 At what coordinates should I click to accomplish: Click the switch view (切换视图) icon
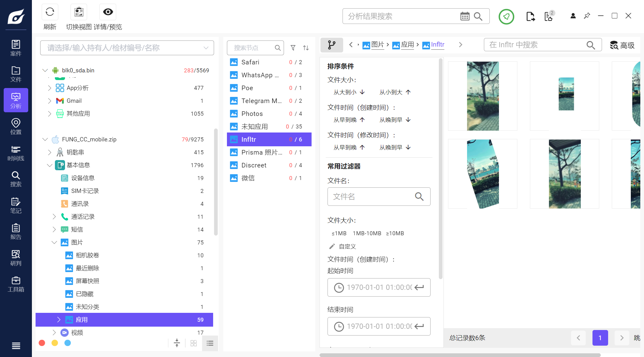click(x=79, y=12)
